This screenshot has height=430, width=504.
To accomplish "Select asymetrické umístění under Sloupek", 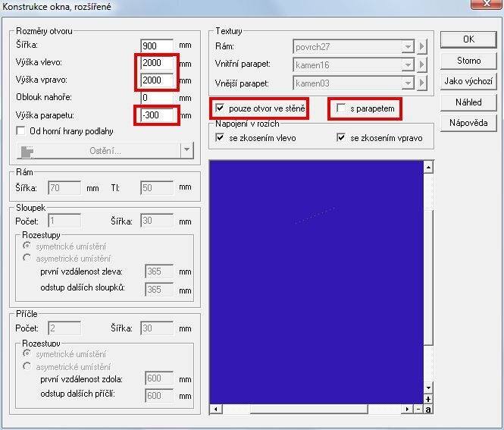I will pos(27,258).
